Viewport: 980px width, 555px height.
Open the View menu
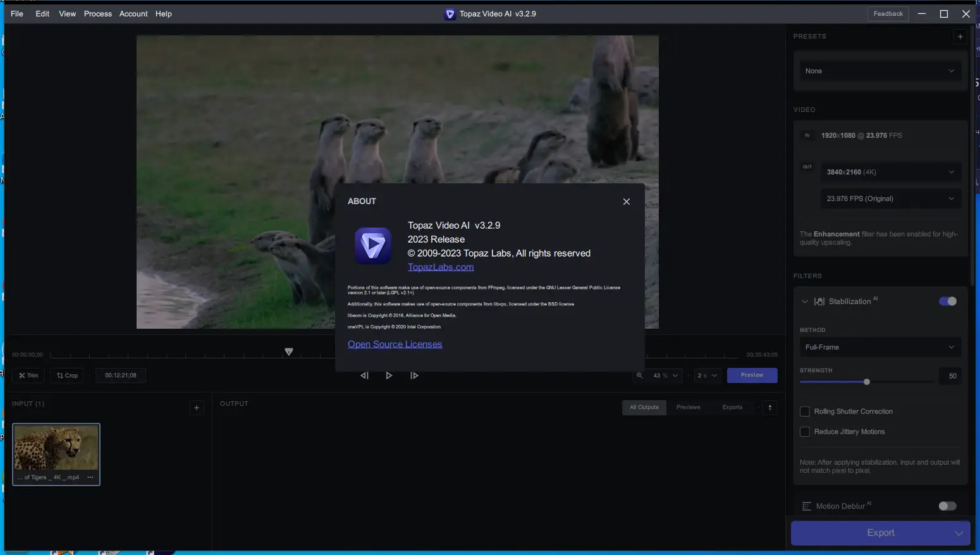click(68, 14)
